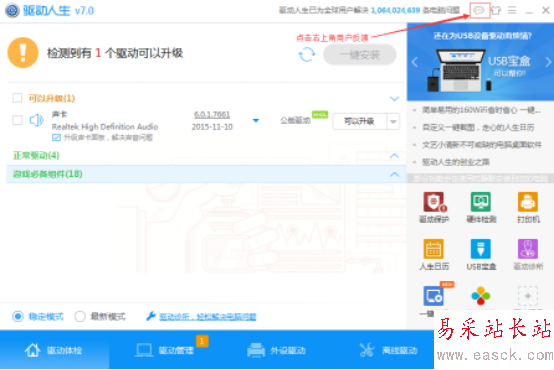The image size is (554, 370).
Task: Click the 可以升级 upgrade button
Action: 360,122
